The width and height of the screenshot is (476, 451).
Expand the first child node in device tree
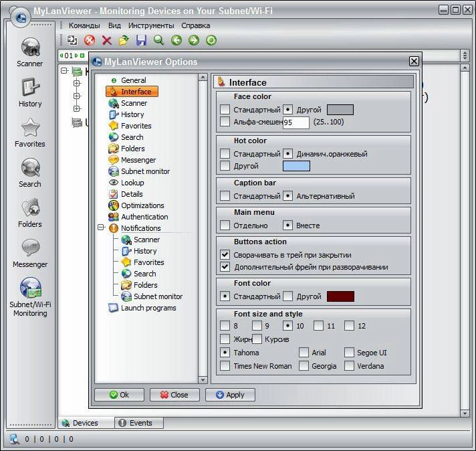[77, 83]
